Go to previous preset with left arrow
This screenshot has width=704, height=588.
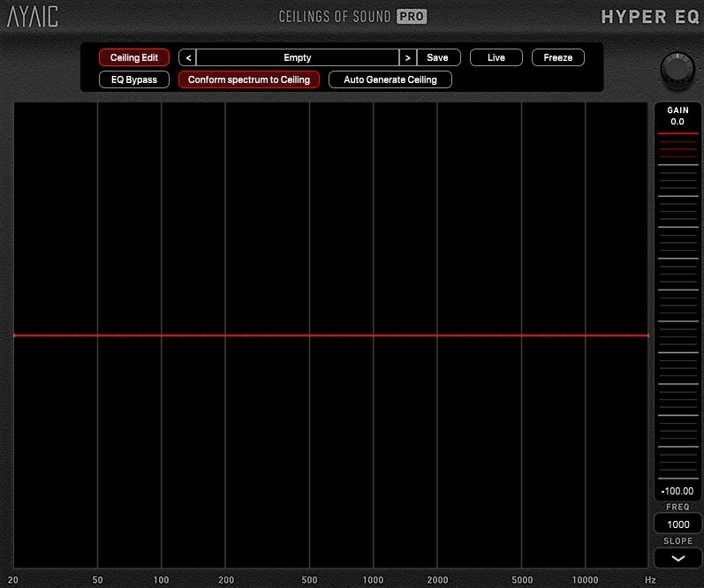(x=188, y=57)
